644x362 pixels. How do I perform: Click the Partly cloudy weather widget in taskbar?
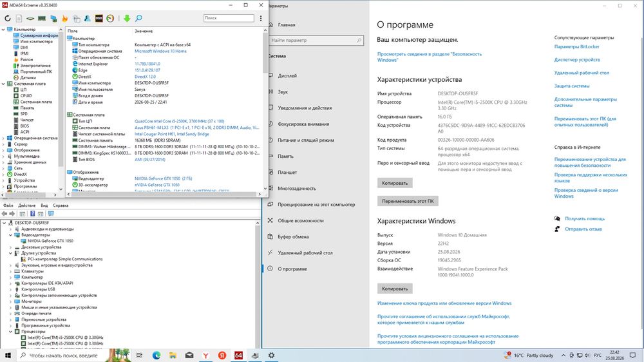point(530,356)
